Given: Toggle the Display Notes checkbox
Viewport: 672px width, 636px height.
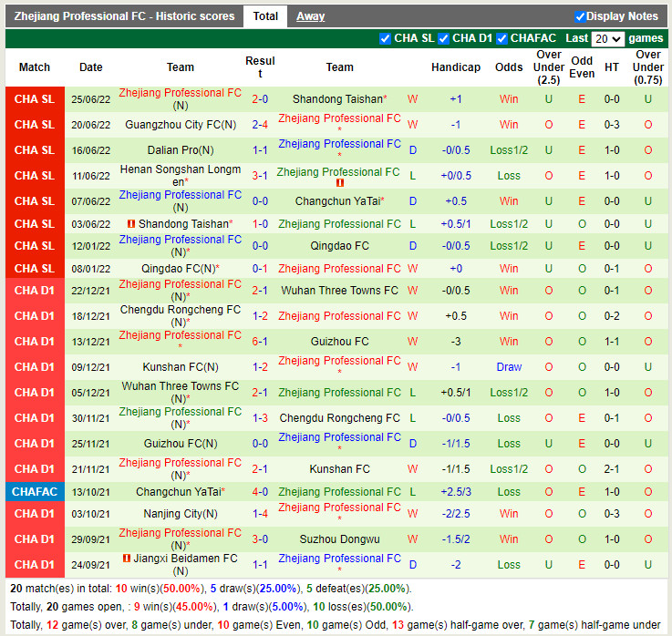Looking at the screenshot, I should (x=580, y=16).
